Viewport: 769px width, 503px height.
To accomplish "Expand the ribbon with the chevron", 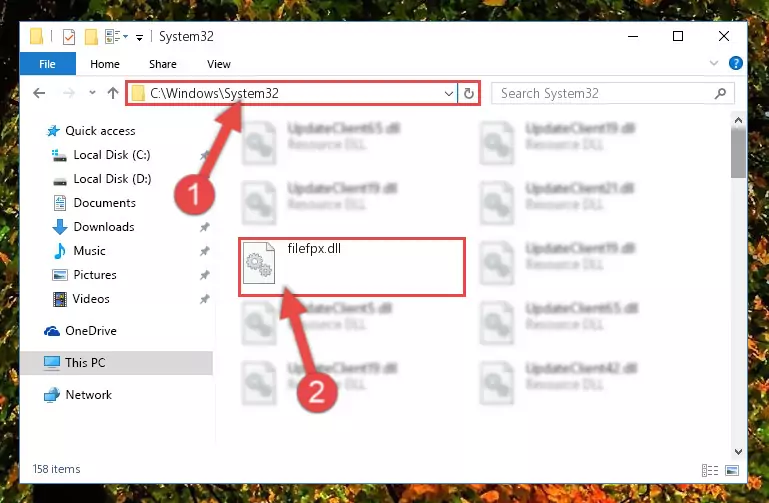I will (x=714, y=63).
